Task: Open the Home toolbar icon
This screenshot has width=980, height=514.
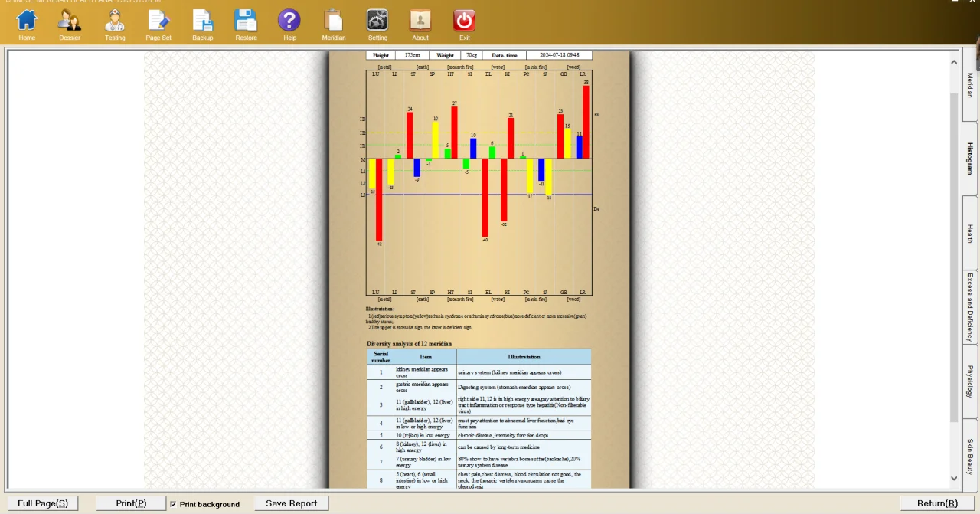Action: [27, 25]
